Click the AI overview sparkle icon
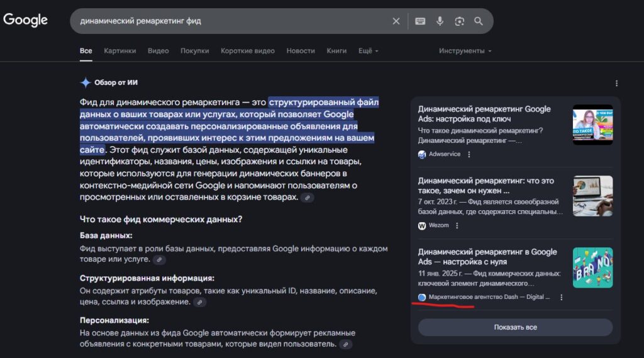This screenshot has height=358, width=644. (x=86, y=82)
